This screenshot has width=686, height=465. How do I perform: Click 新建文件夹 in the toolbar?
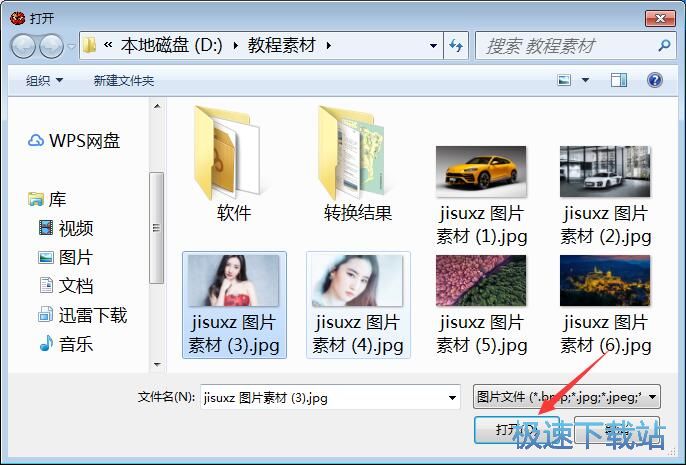(124, 80)
